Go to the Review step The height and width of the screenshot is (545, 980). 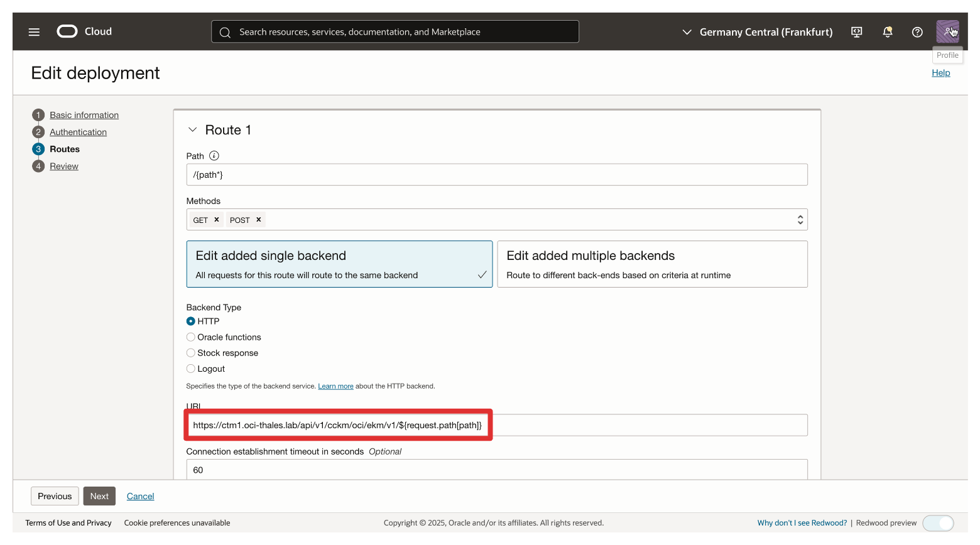point(64,166)
